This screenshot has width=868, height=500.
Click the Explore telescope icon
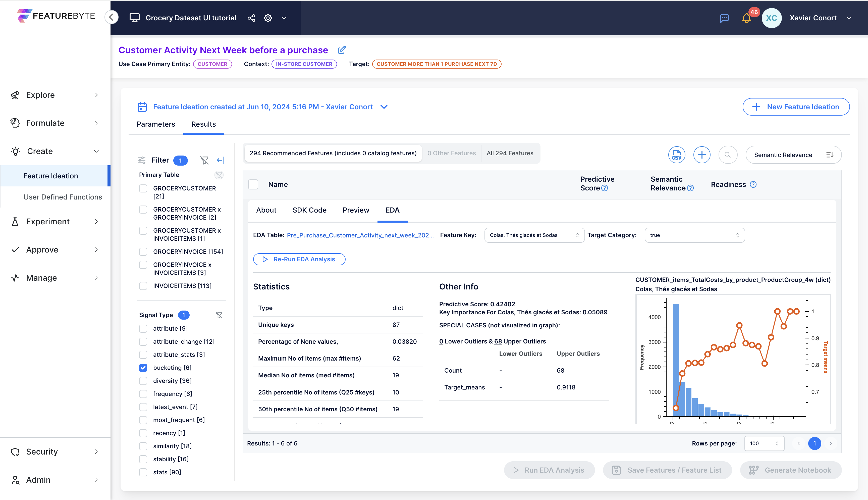click(x=15, y=95)
